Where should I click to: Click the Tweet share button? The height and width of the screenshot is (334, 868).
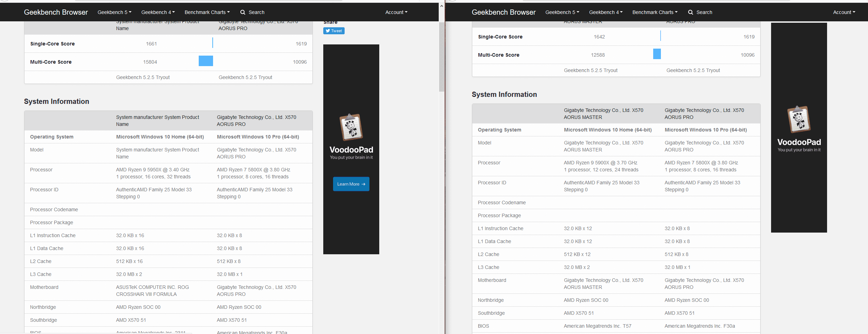pyautogui.click(x=334, y=31)
